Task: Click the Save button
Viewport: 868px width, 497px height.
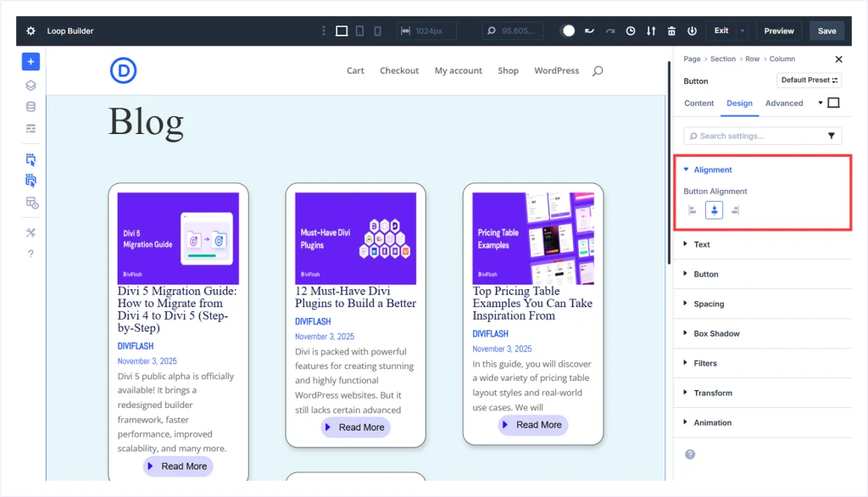Action: click(826, 31)
